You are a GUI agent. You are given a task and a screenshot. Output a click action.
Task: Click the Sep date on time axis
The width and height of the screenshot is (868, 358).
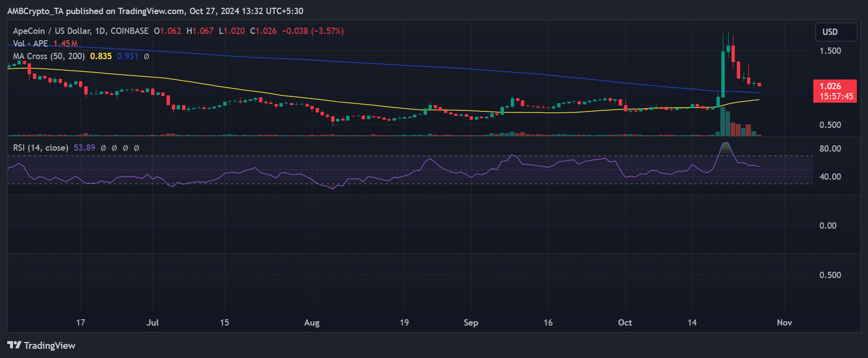(x=471, y=323)
